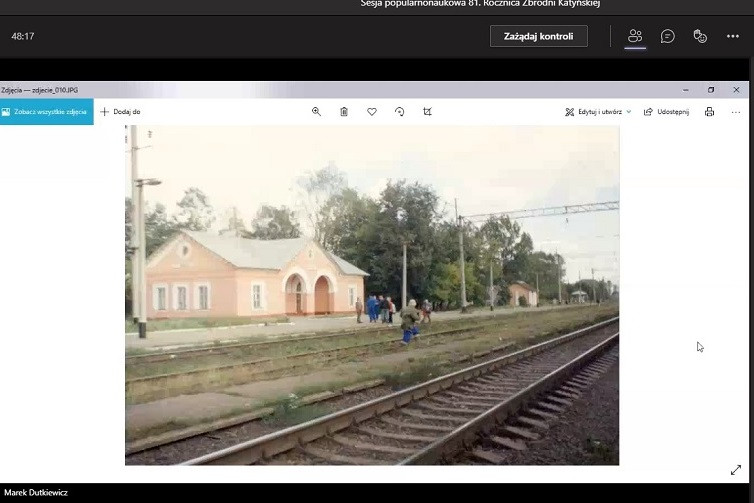Click the Marek Dutkiewicz name label
This screenshot has height=503, width=754.
tap(34, 492)
